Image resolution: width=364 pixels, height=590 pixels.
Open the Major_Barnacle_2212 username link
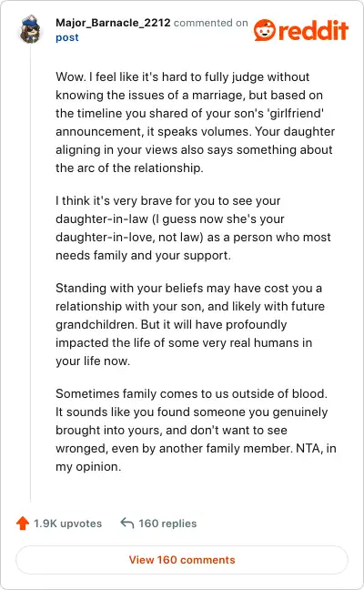113,23
